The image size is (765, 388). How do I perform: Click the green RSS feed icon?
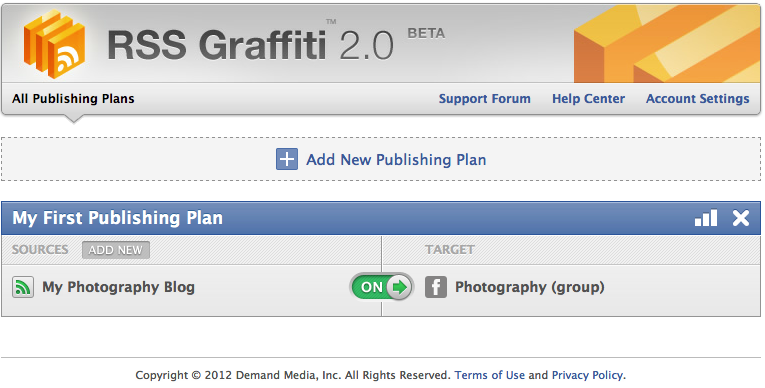click(x=23, y=287)
